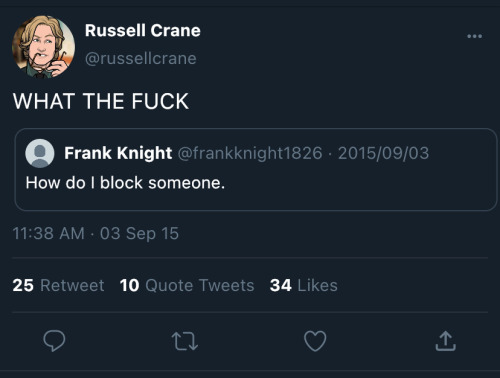Click the reply speech bubble icon
The image size is (500, 378).
(x=54, y=341)
